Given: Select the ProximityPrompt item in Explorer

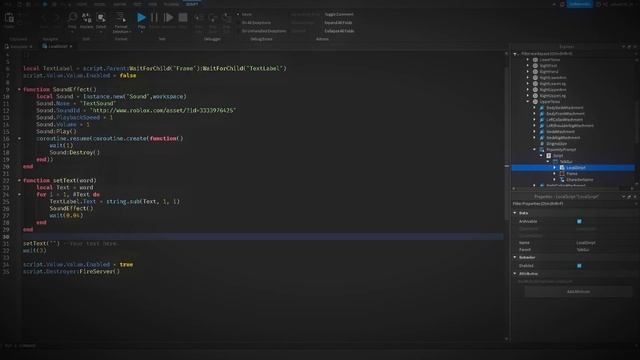Looking at the screenshot, I should [561, 149].
